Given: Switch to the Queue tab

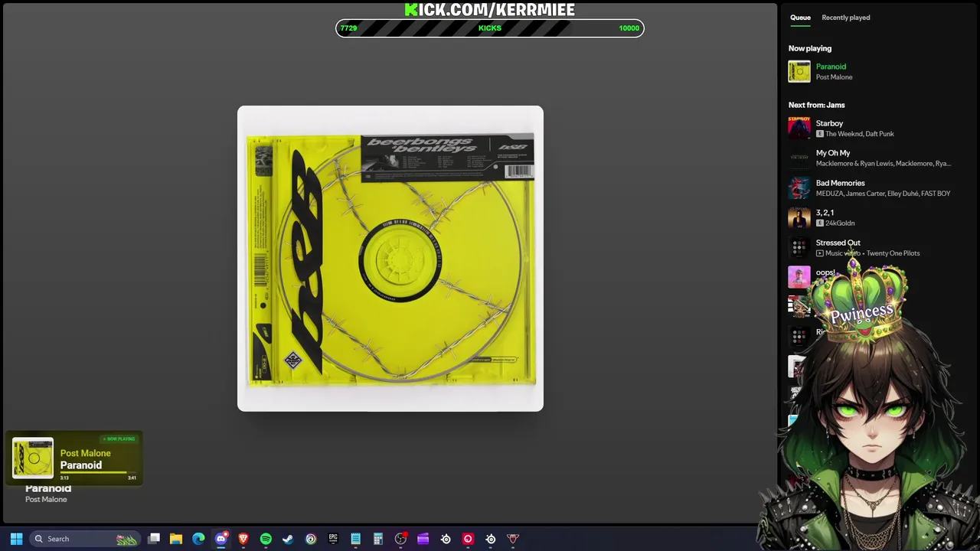Looking at the screenshot, I should (800, 18).
